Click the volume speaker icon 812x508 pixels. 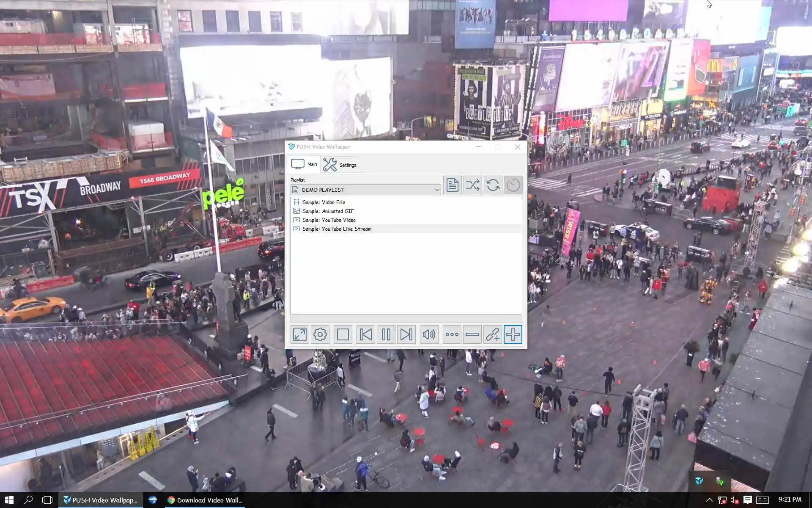coord(428,334)
